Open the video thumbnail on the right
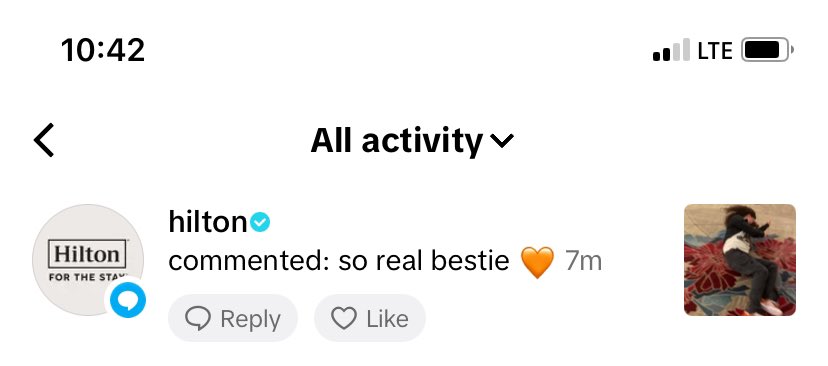This screenshot has width=828, height=366. [740, 260]
